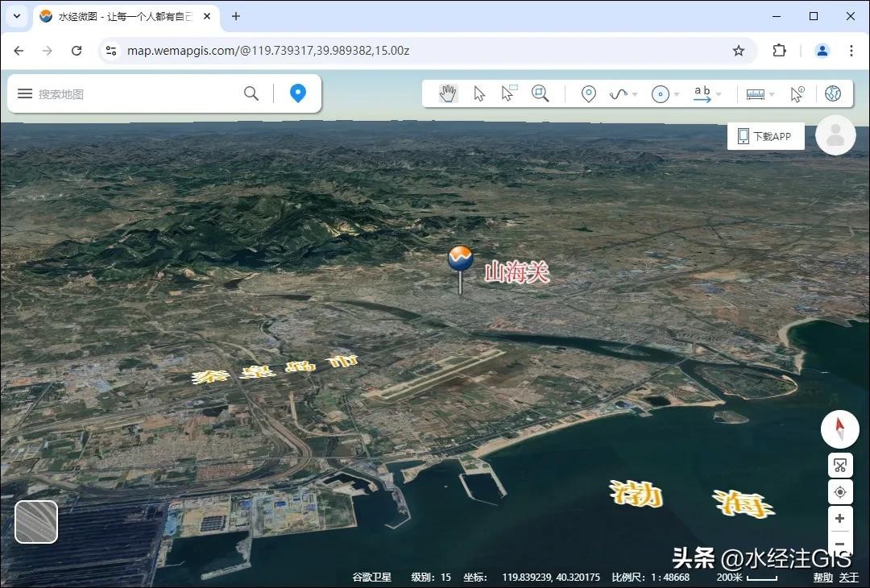Screen dimensions: 870x588
Task: Select the pan hand tool
Action: (448, 94)
